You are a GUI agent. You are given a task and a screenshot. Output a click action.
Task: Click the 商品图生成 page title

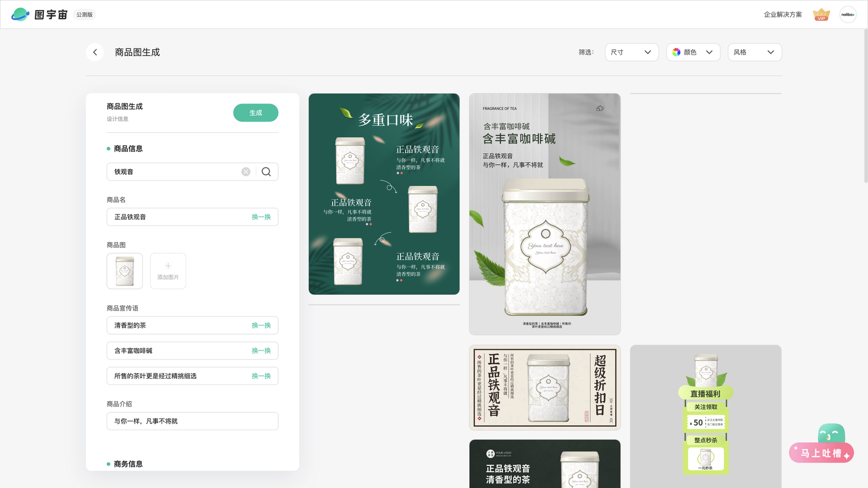pos(137,52)
